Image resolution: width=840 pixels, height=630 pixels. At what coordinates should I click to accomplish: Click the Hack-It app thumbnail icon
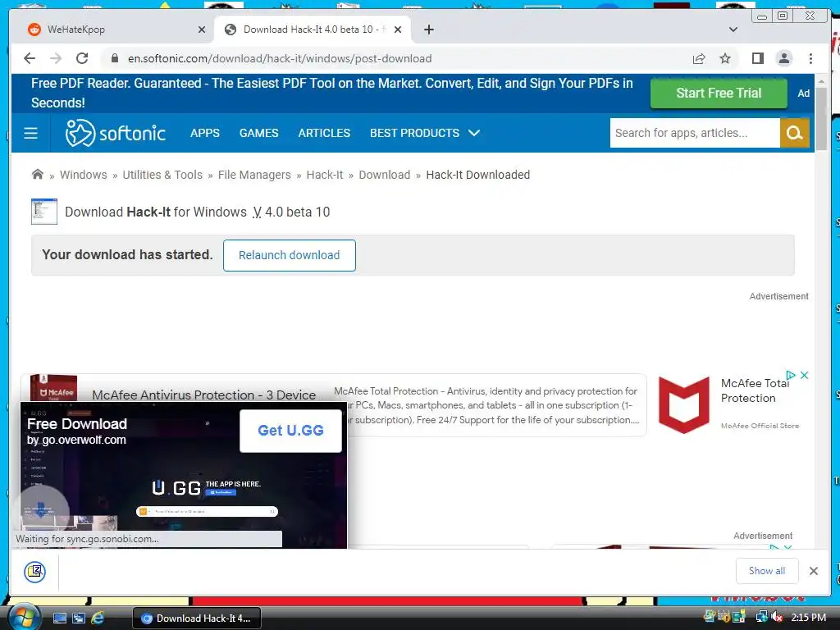click(x=44, y=212)
